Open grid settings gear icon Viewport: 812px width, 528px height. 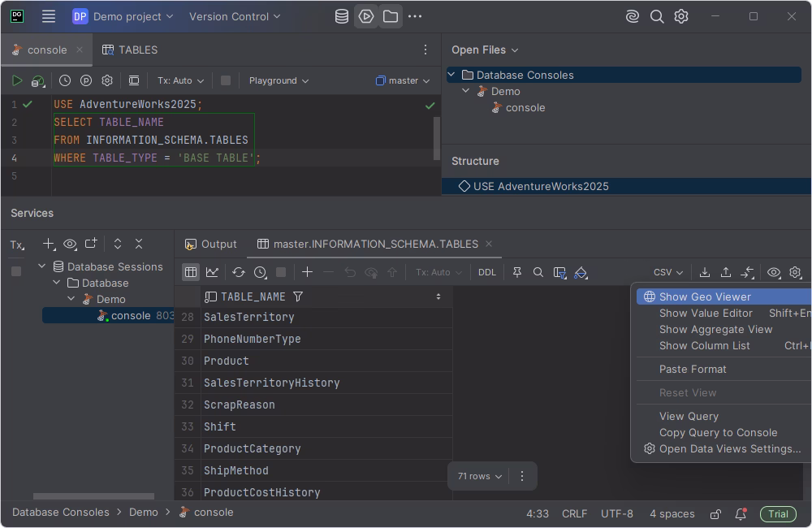pos(795,272)
